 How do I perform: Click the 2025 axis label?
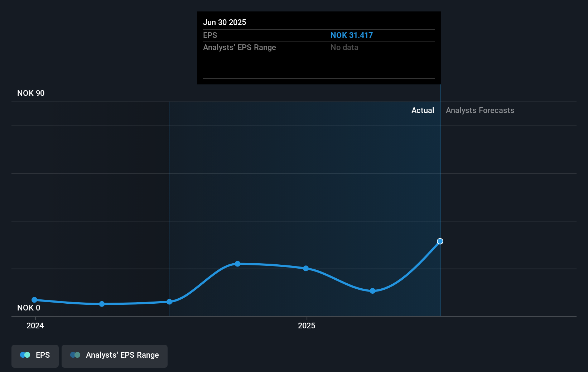click(x=307, y=326)
